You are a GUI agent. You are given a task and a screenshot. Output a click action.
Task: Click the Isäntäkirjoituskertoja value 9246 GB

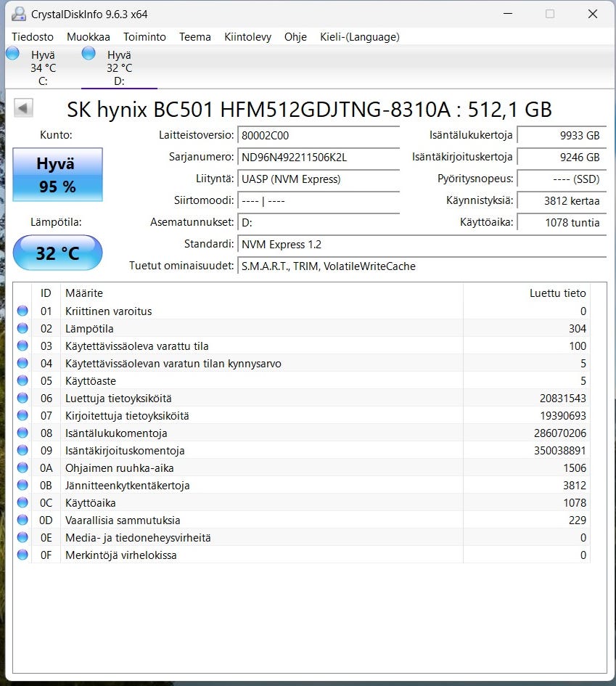point(562,157)
